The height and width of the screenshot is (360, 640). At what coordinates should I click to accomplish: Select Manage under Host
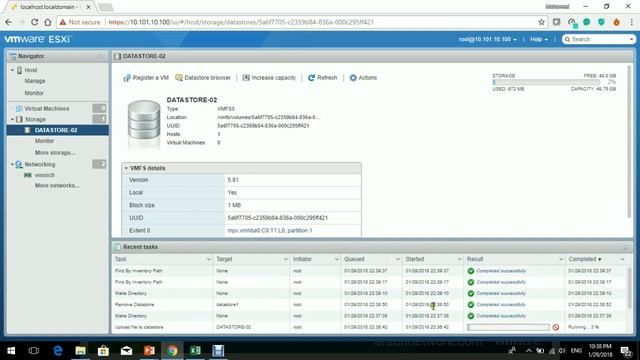pos(35,81)
